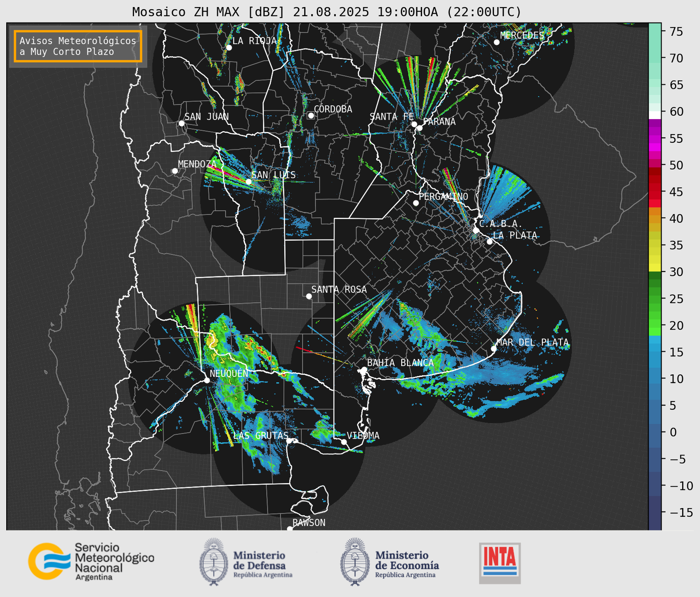The width and height of the screenshot is (700, 597).
Task: Click the Mendoza city marker
Action: tap(175, 171)
